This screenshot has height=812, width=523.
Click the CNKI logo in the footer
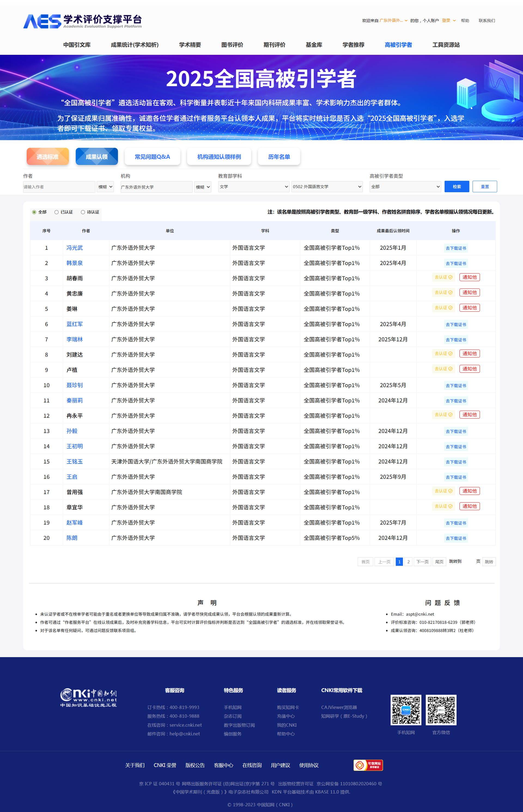click(88, 697)
